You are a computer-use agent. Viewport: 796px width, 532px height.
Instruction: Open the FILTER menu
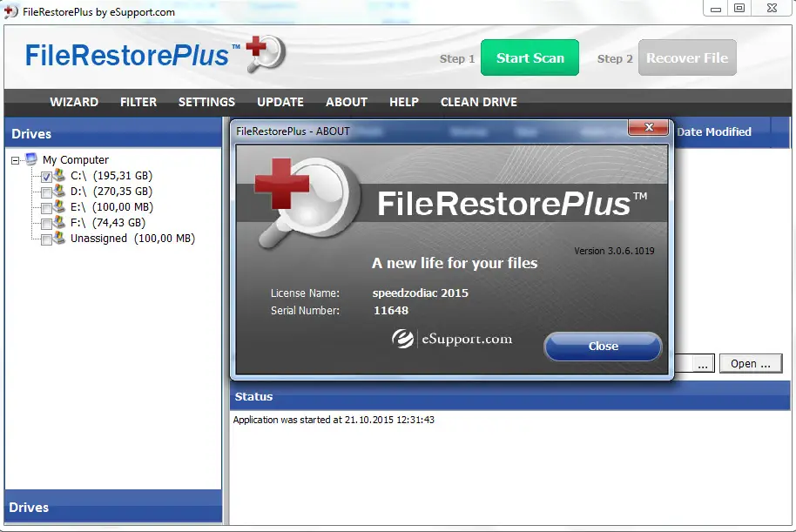pyautogui.click(x=138, y=102)
